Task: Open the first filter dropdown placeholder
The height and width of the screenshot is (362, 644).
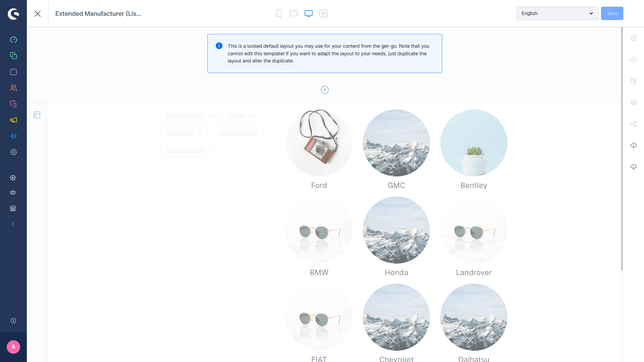Action: [189, 116]
